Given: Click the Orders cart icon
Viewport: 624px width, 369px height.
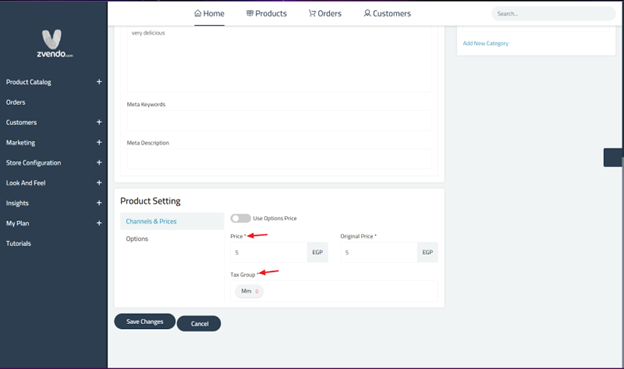Looking at the screenshot, I should click(x=312, y=13).
